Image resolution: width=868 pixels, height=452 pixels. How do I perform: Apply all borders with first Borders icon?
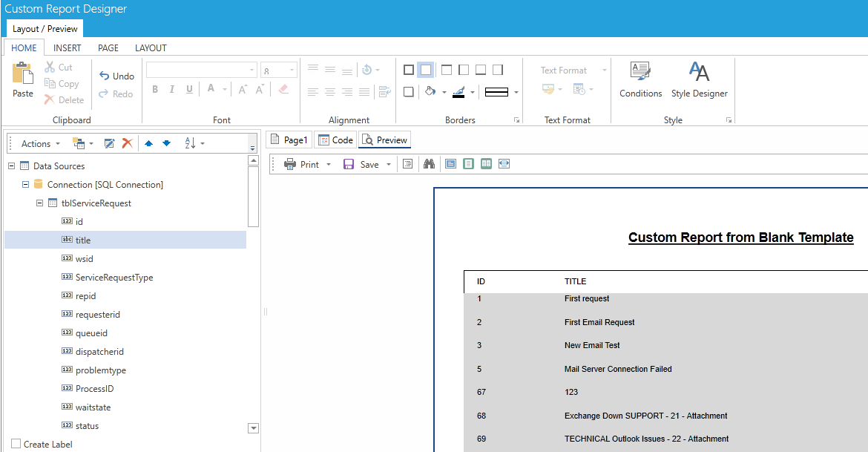pos(409,70)
